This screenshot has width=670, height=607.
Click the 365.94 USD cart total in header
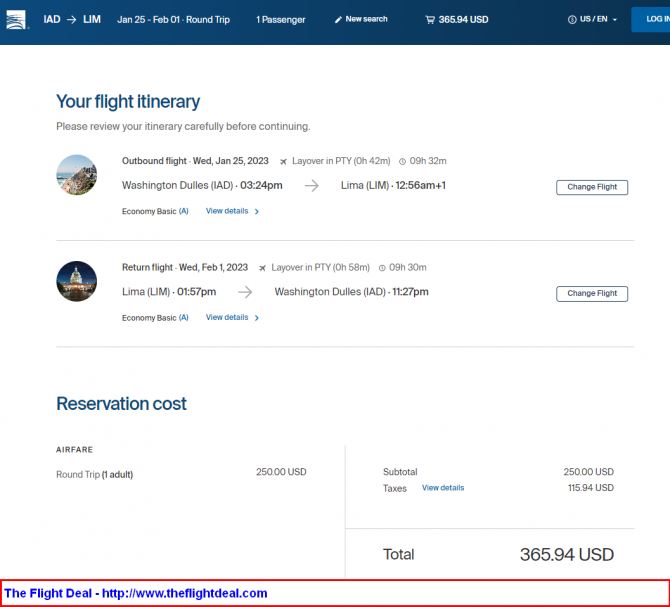(463, 20)
